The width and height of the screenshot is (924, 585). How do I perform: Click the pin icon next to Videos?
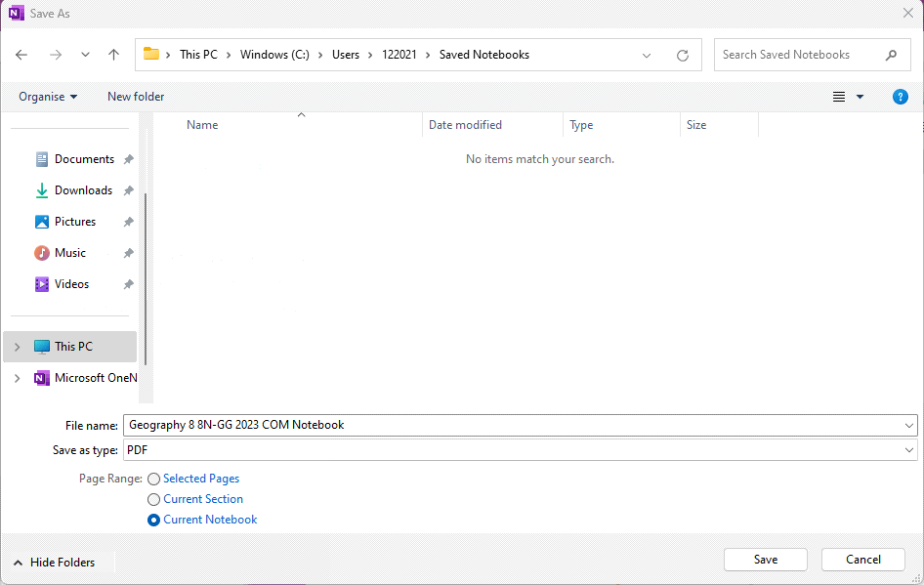click(x=129, y=284)
